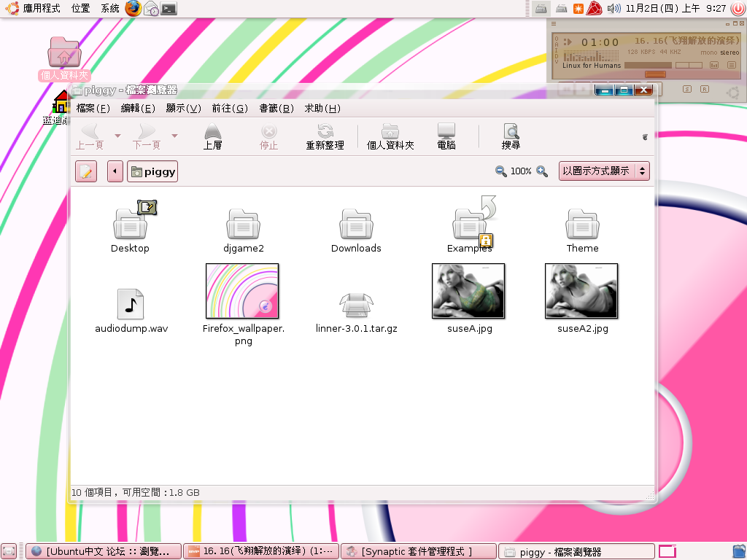747x560 pixels.
Task: Adjust the media player volume bar
Action: click(649, 65)
